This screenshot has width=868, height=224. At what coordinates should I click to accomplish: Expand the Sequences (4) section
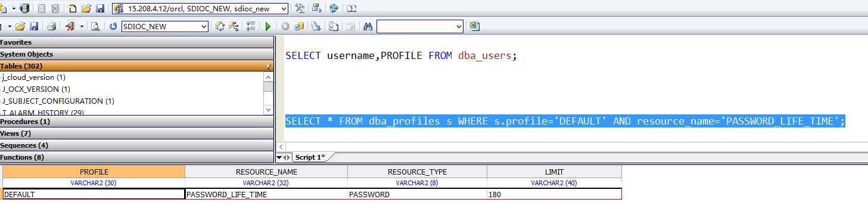136,145
